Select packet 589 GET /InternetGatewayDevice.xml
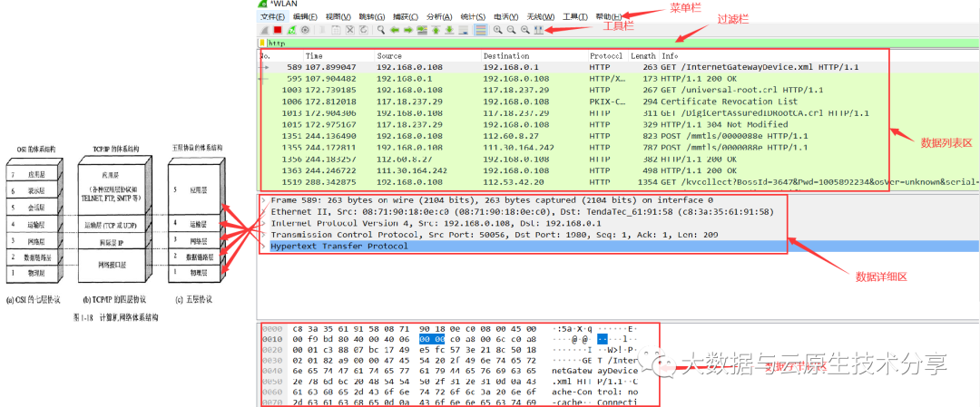980x407 pixels. [x=619, y=67]
